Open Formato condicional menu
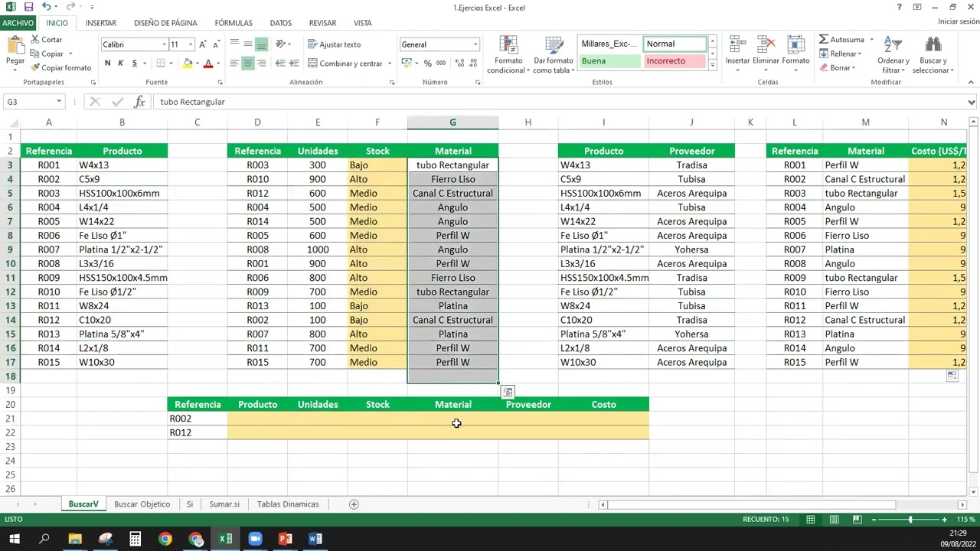The width and height of the screenshot is (980, 551). click(x=508, y=55)
